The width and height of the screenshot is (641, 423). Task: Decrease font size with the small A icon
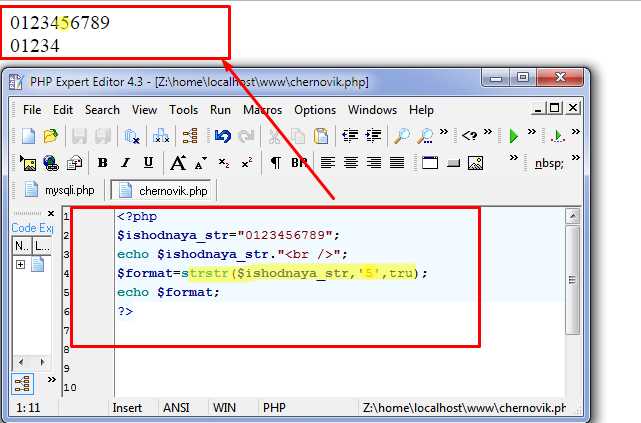tap(200, 163)
